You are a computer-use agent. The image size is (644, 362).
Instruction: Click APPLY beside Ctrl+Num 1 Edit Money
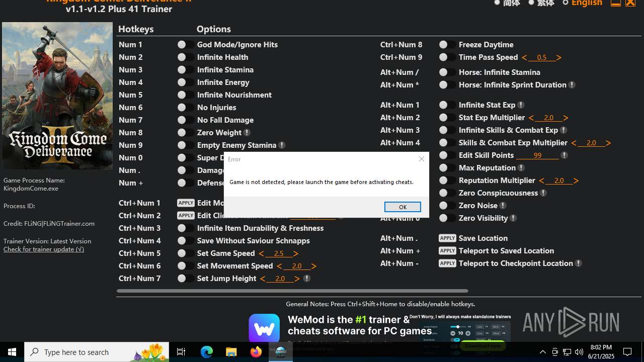point(186,203)
